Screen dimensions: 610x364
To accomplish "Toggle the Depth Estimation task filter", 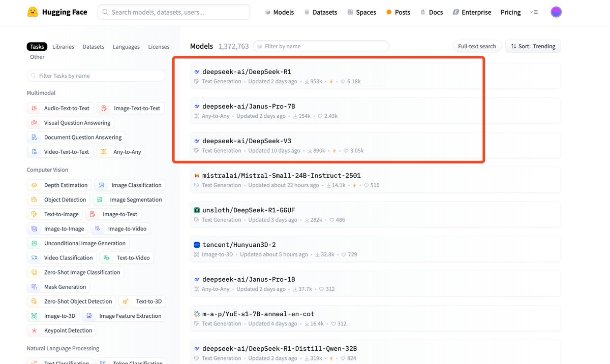I will pyautogui.click(x=59, y=185).
